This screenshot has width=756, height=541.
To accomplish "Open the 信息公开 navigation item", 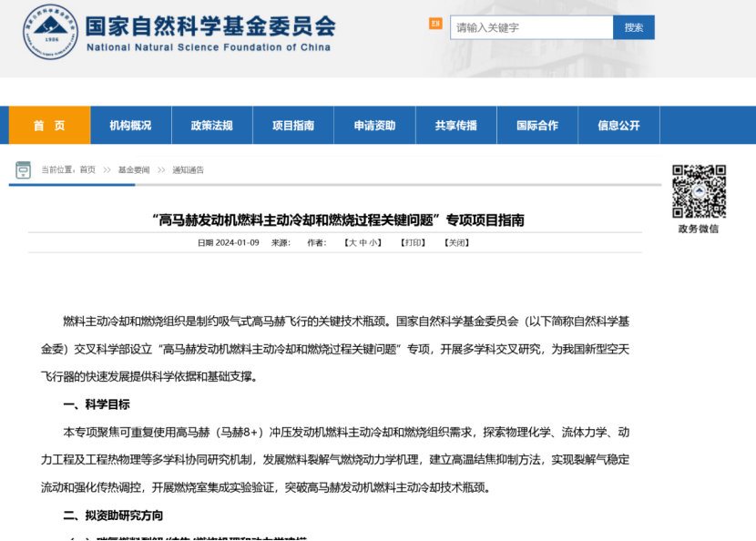I will (x=618, y=126).
